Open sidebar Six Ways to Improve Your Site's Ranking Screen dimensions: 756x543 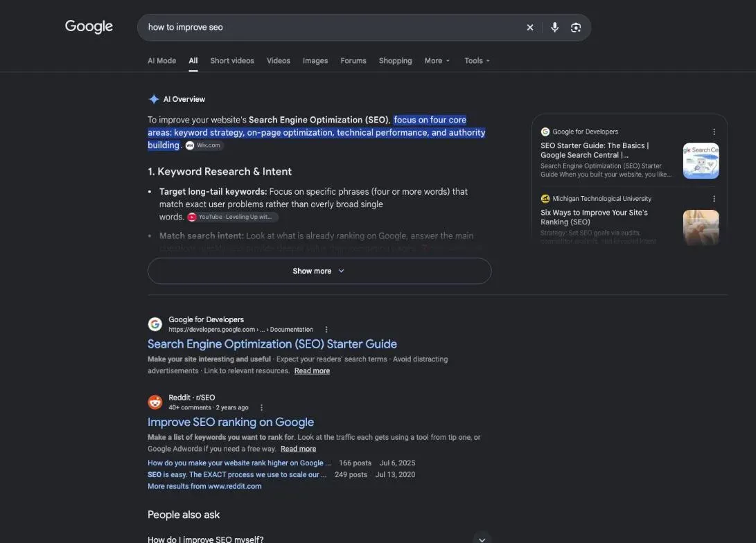click(594, 217)
